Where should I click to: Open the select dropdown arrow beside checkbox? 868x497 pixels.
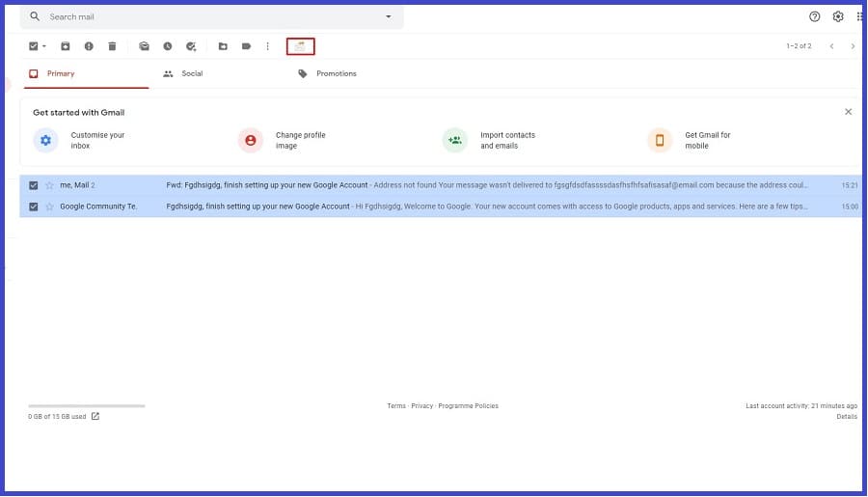point(44,46)
